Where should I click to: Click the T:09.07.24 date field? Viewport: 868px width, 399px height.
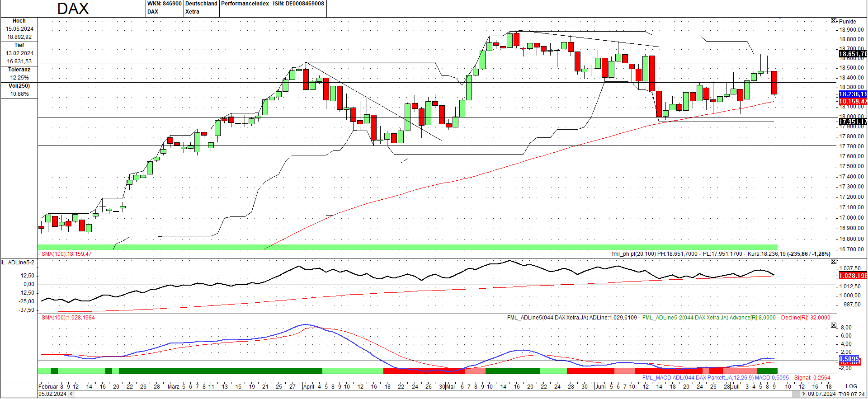[x=852, y=394]
